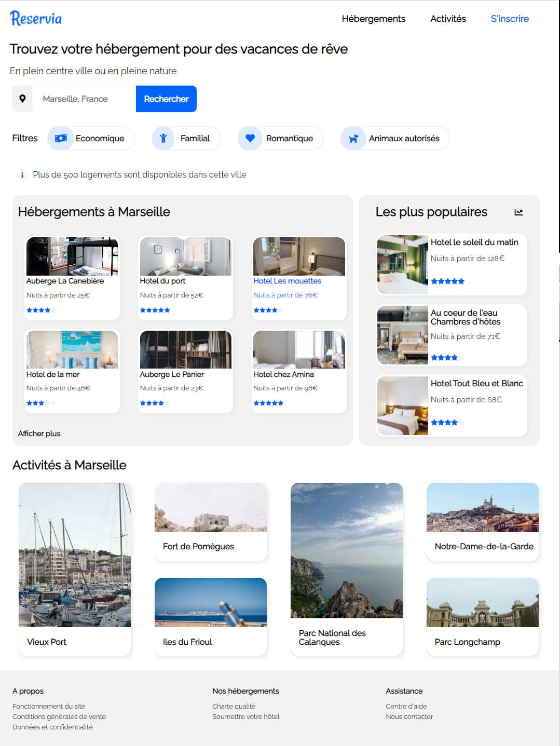Image resolution: width=560 pixels, height=746 pixels.
Task: Focus the Marseille, France search field
Action: 84,99
